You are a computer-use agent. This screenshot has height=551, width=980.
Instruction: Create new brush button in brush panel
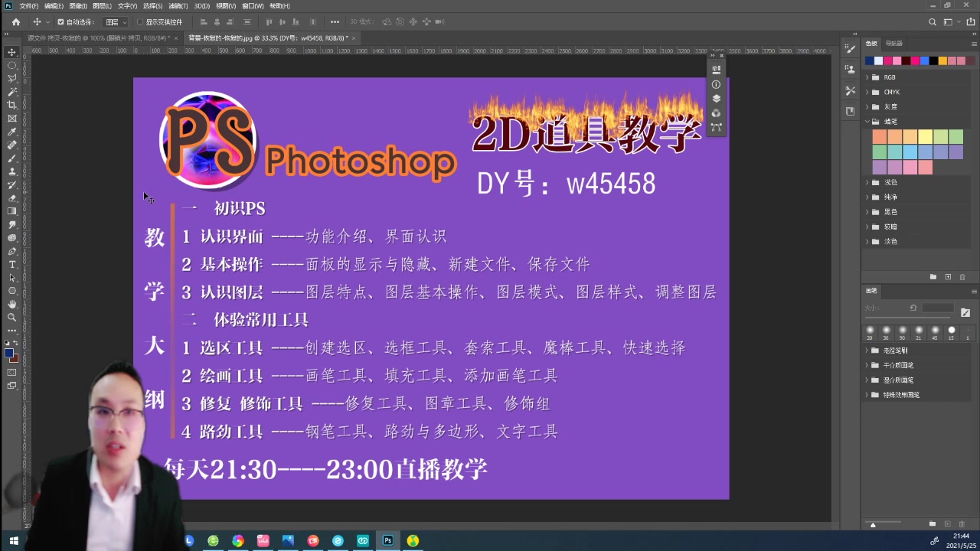pos(947,523)
